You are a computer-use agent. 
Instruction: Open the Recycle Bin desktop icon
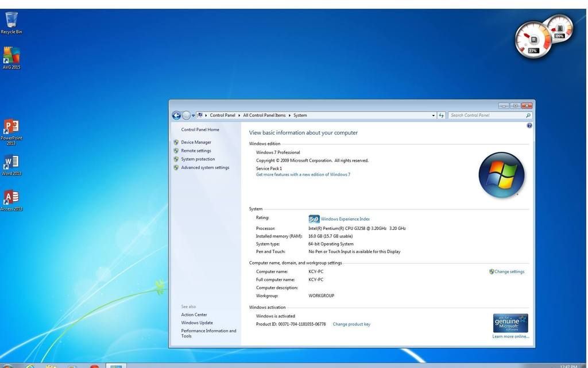11,22
